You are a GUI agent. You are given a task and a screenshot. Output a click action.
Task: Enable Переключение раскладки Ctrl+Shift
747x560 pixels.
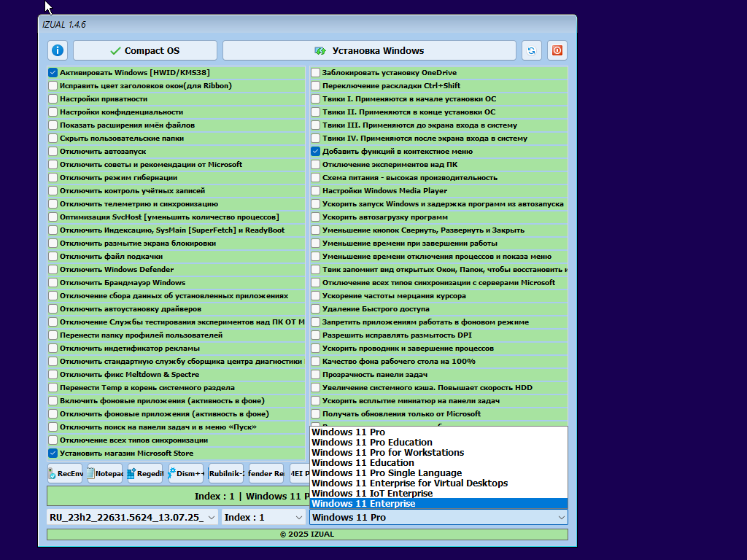(x=315, y=86)
